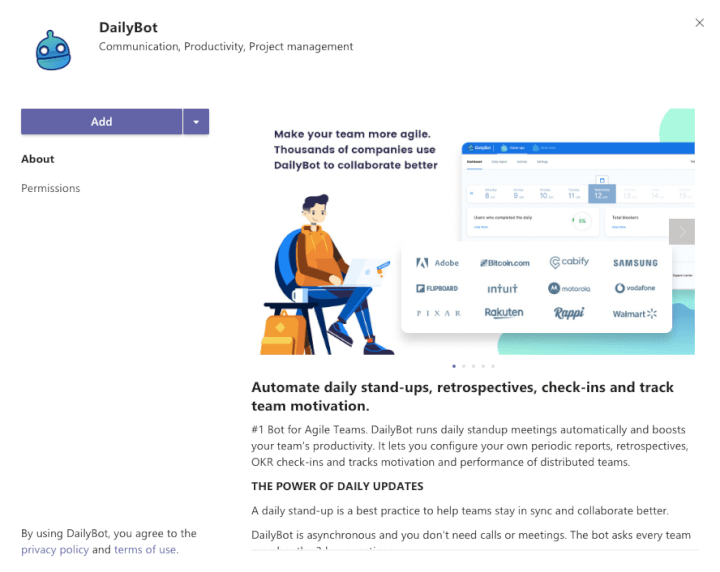This screenshot has height=572, width=720.
Task: Click the Bitcoin.com logo in the image
Action: click(505, 263)
